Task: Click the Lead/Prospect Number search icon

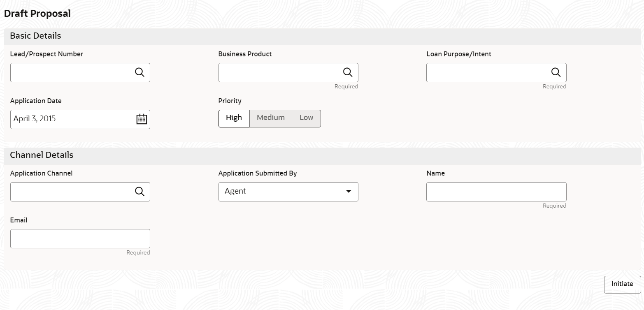Action: point(140,72)
